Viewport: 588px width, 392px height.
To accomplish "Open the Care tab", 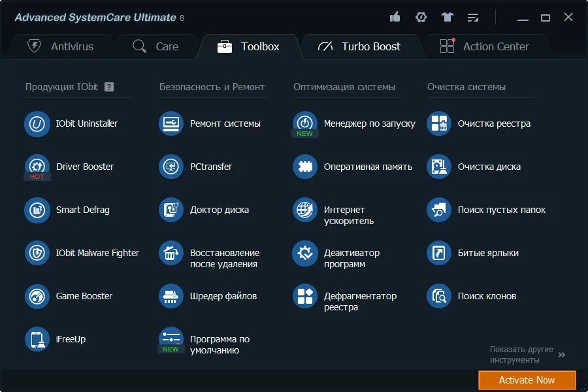I will [155, 46].
